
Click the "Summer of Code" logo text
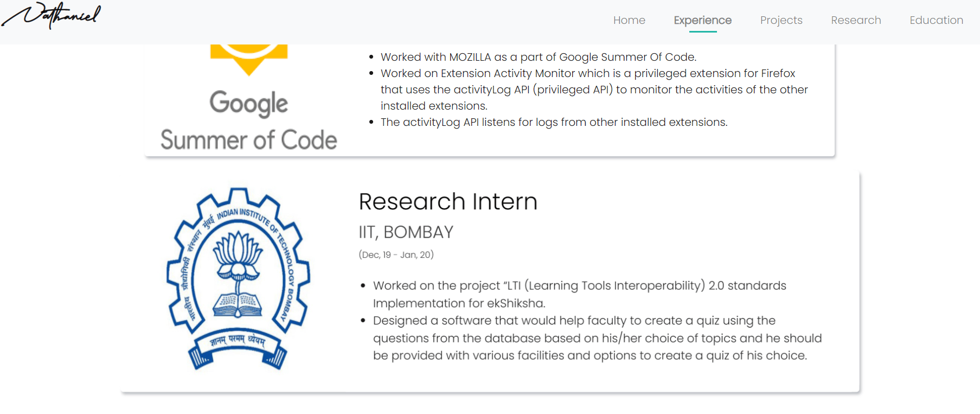(x=249, y=139)
